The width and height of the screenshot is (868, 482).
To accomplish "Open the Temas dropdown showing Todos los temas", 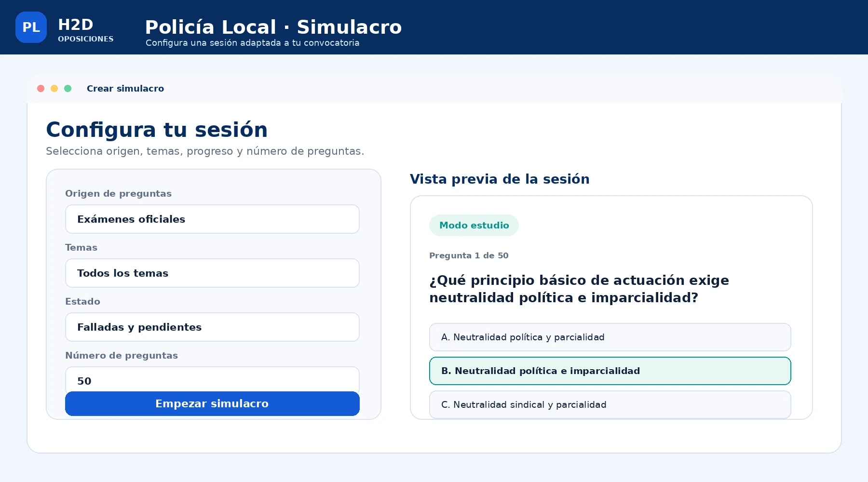I will click(x=212, y=273).
